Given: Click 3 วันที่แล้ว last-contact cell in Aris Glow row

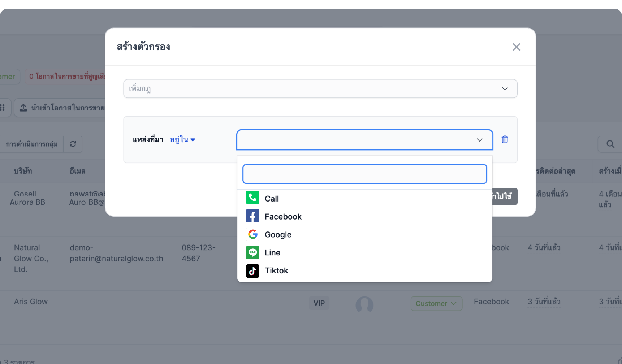Looking at the screenshot, I should [x=544, y=302].
